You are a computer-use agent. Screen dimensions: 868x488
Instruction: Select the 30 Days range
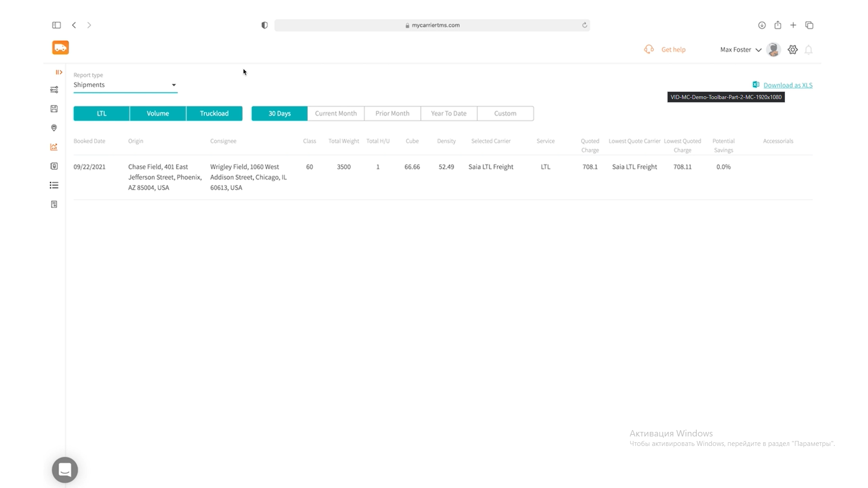click(x=280, y=113)
